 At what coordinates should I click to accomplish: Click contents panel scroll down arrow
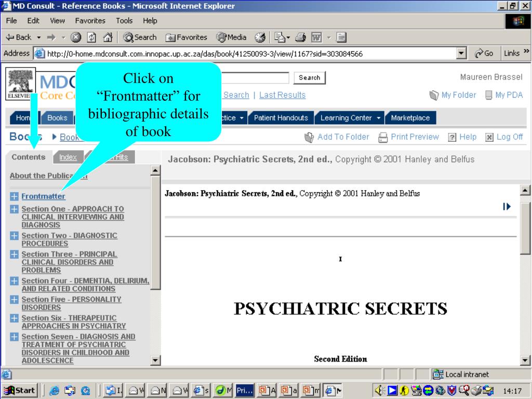coord(155,360)
